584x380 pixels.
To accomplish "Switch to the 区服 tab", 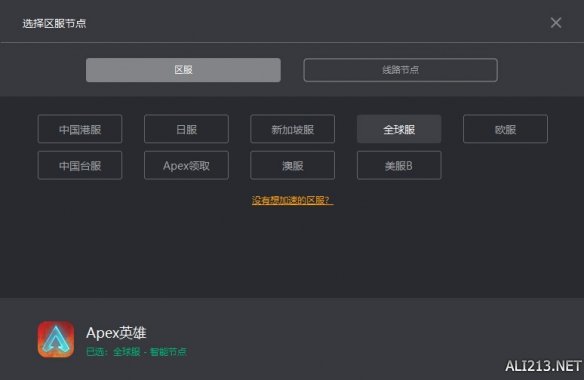I will click(x=183, y=70).
